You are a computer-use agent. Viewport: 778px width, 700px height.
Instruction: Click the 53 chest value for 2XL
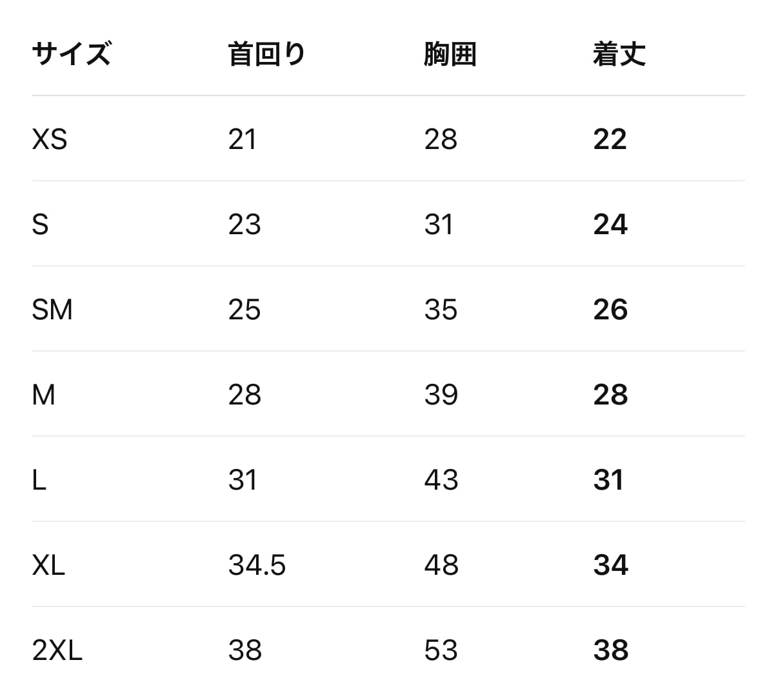click(x=441, y=650)
